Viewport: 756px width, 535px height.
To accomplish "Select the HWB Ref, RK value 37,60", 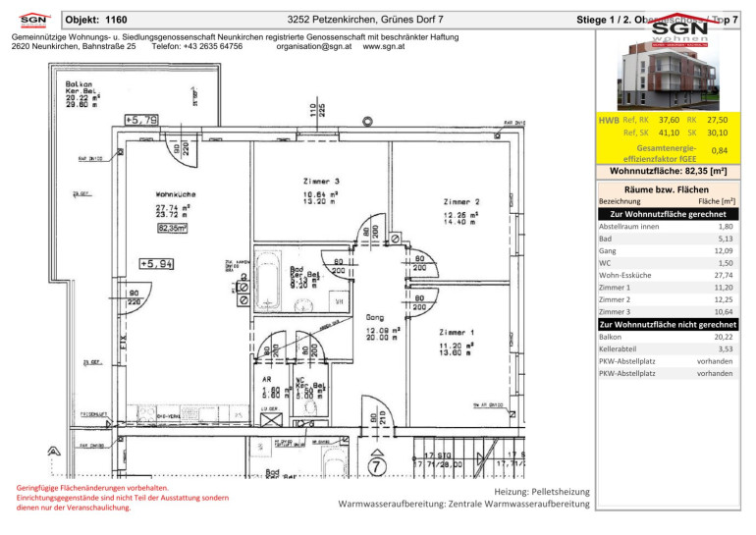I will (670, 120).
